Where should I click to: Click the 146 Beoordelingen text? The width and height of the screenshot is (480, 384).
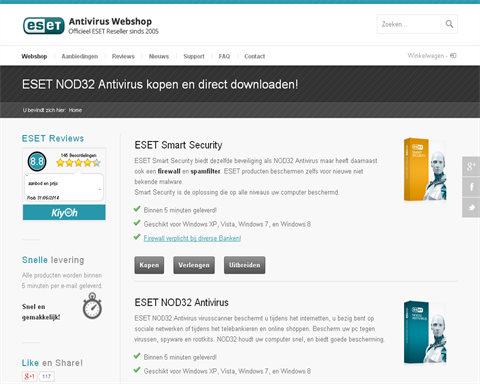(79, 155)
